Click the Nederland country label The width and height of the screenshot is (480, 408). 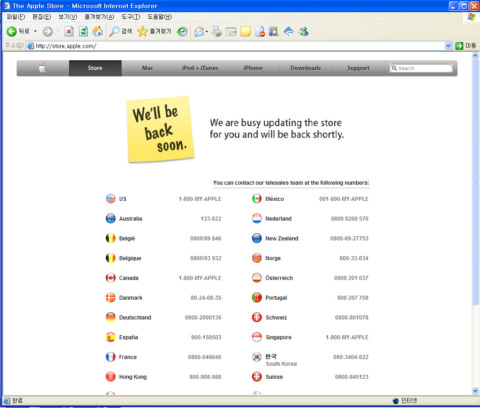(x=278, y=219)
